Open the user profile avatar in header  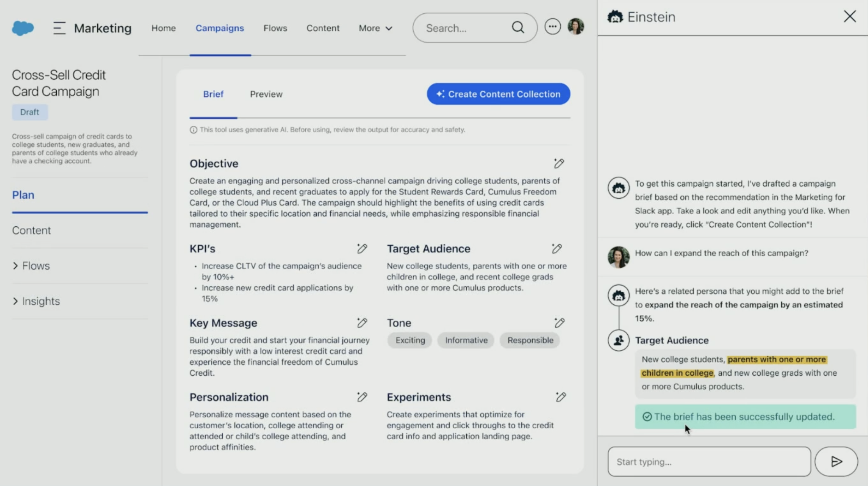coord(576,27)
